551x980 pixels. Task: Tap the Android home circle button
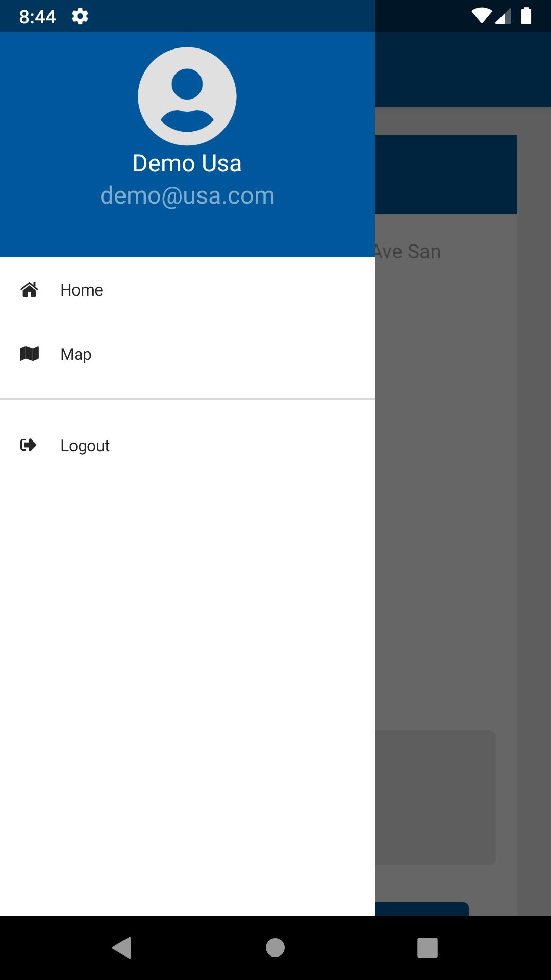click(x=275, y=948)
